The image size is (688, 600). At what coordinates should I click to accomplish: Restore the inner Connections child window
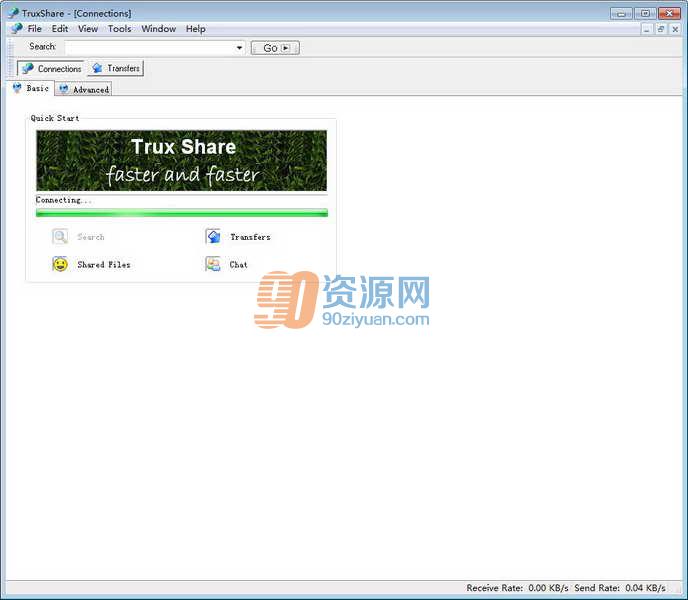[661, 29]
